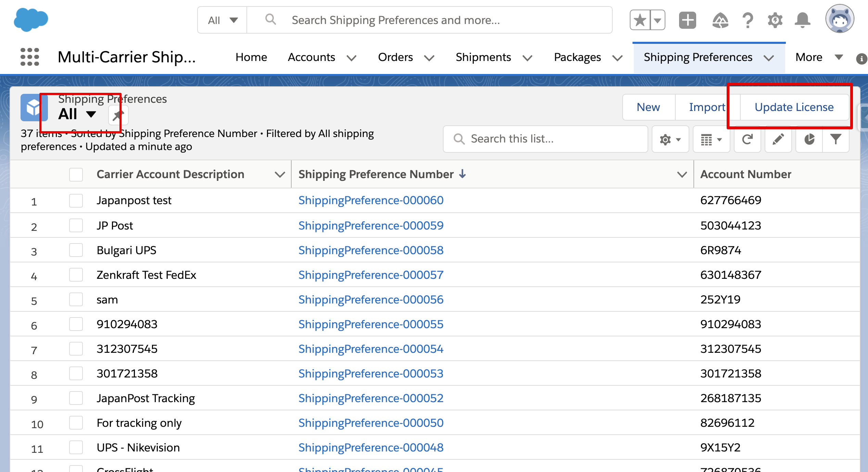This screenshot has width=868, height=472.
Task: Click the global search input field
Action: (430, 20)
